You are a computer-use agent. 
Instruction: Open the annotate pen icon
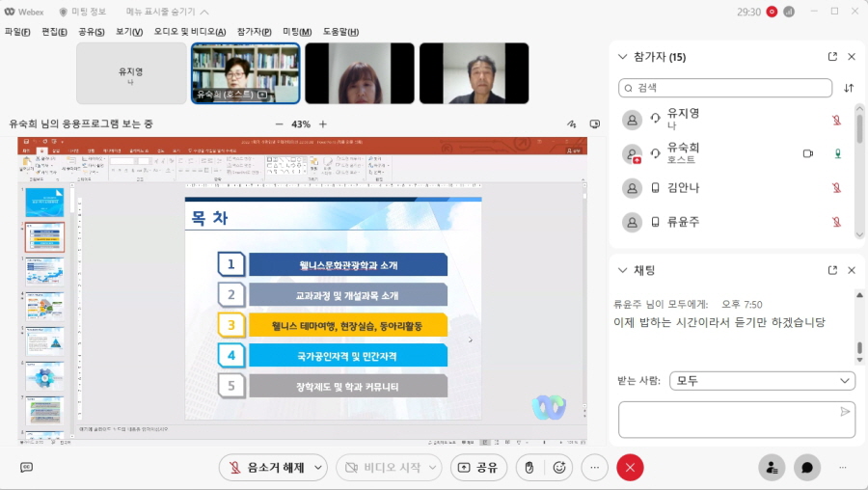click(x=571, y=124)
